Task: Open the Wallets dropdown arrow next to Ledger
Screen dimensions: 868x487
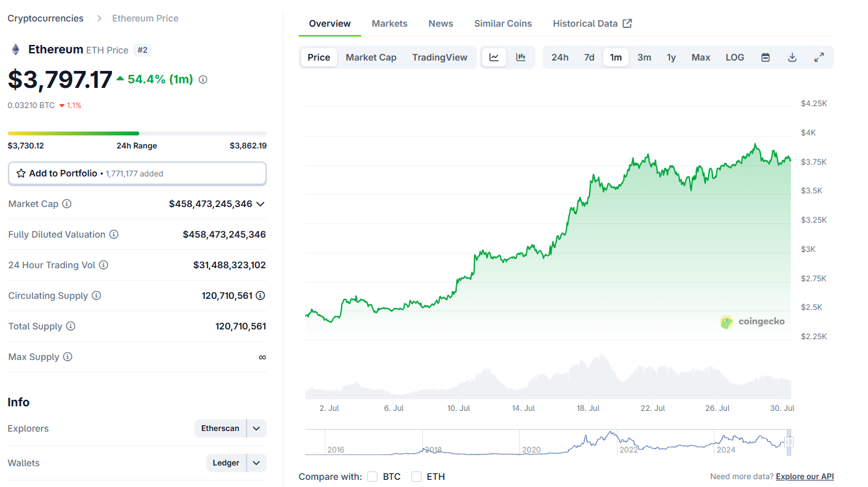Action: click(256, 463)
